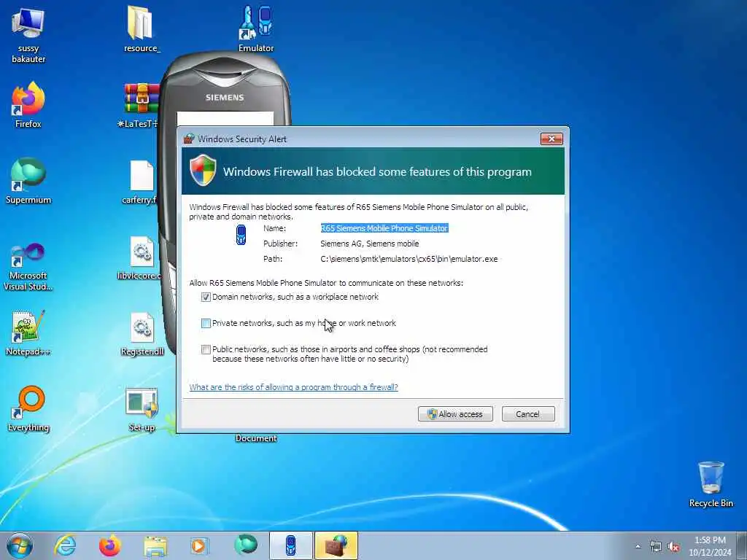Select the Supermium desktop shortcut
Viewport: 747px width, 560px height.
click(28, 181)
